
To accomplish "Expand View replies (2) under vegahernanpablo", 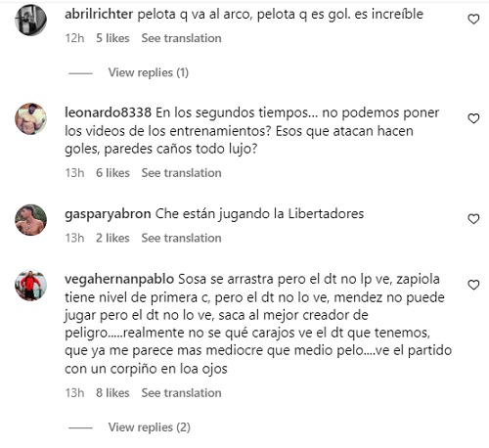I will 150,427.
